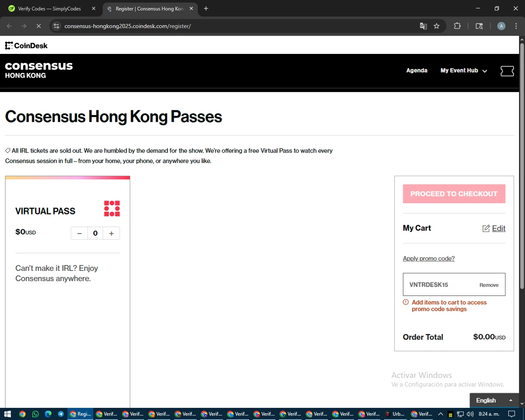This screenshot has width=525, height=420.
Task: Switch to the Regi... taskbar window
Action: click(x=80, y=414)
